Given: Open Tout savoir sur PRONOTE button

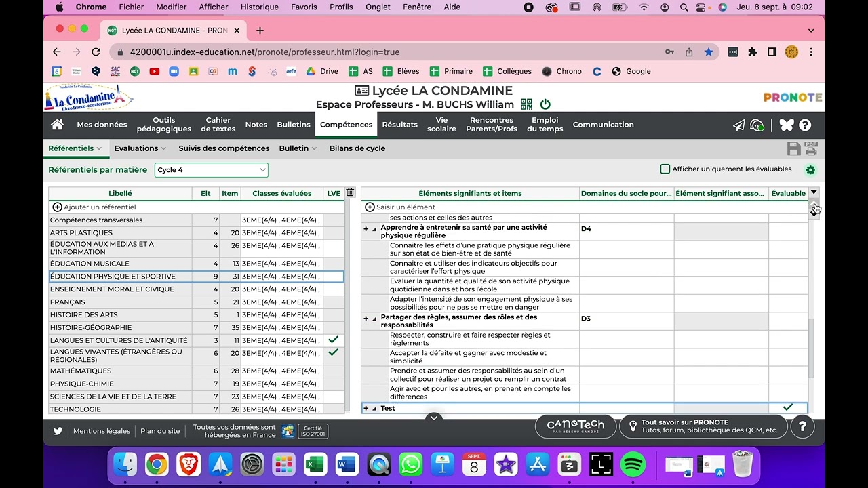Looking at the screenshot, I should click(x=703, y=426).
